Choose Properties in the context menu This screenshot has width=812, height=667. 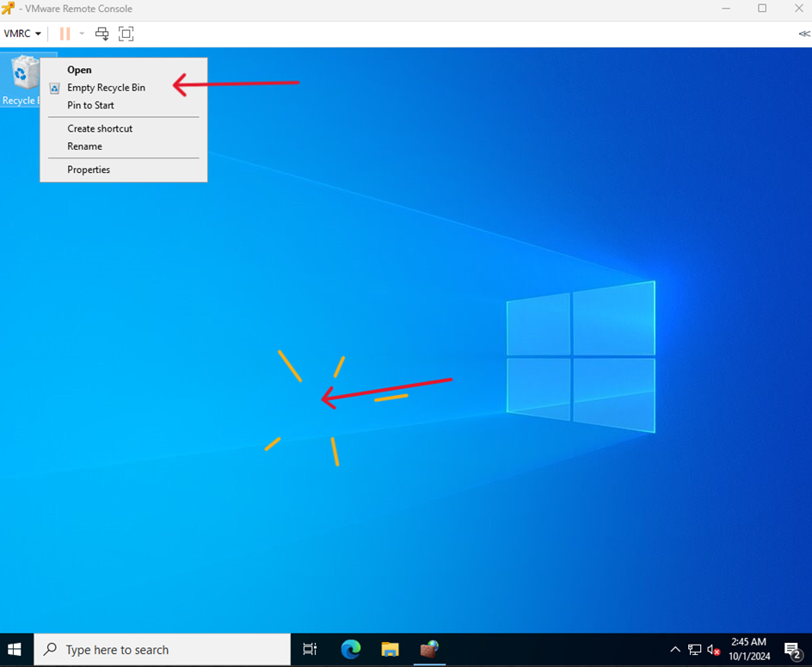pos(89,170)
